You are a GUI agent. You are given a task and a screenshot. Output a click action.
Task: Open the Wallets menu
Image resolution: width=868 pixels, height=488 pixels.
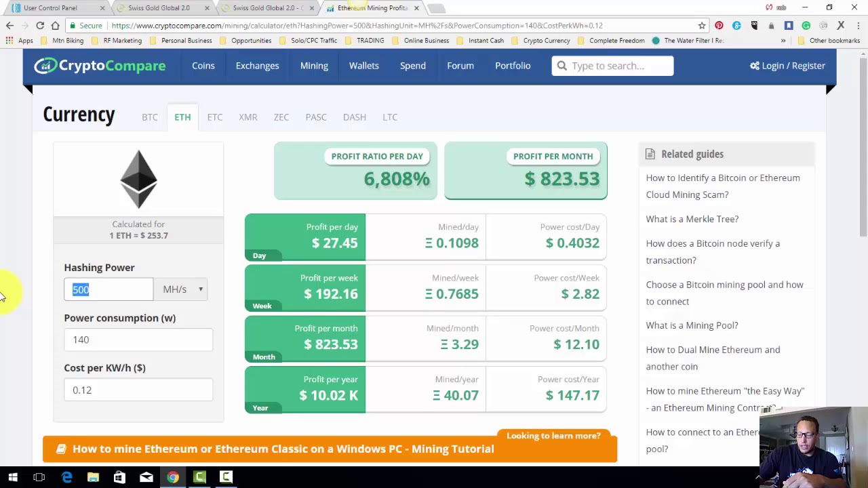point(364,66)
